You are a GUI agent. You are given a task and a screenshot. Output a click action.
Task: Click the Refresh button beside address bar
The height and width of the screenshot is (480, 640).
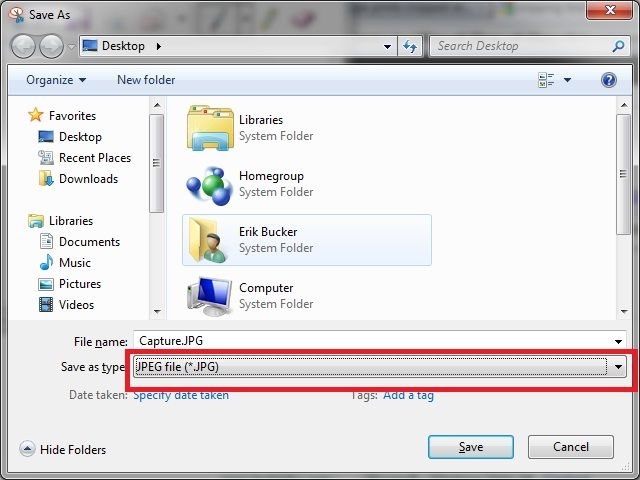pyautogui.click(x=410, y=46)
